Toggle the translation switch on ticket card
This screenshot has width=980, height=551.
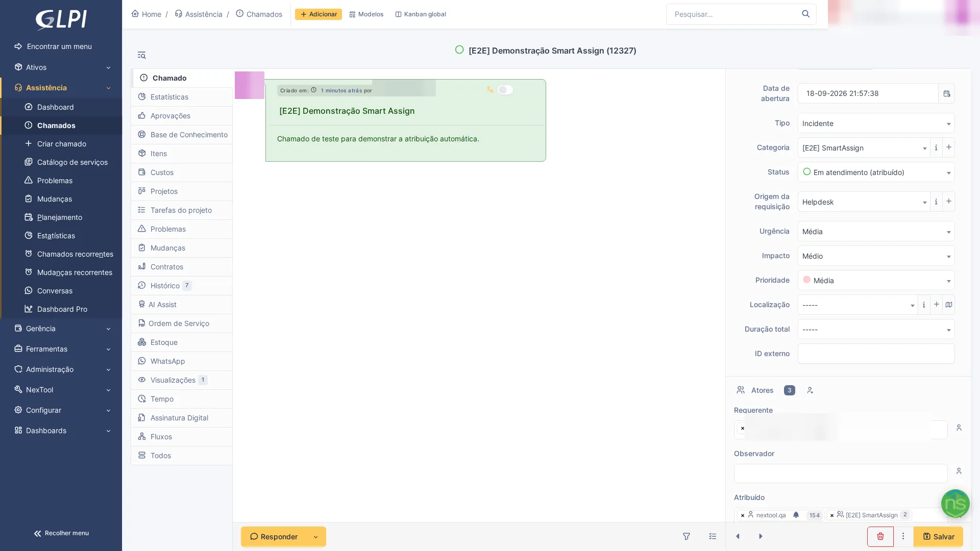point(505,90)
